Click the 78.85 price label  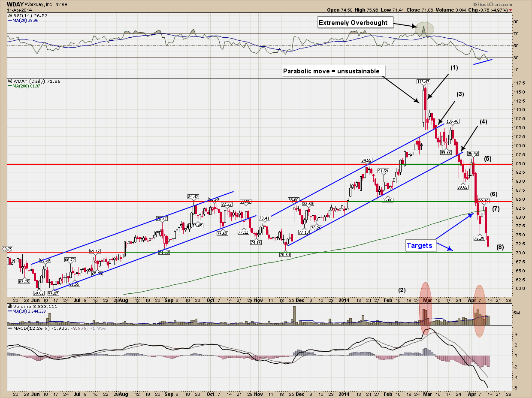tap(197, 226)
